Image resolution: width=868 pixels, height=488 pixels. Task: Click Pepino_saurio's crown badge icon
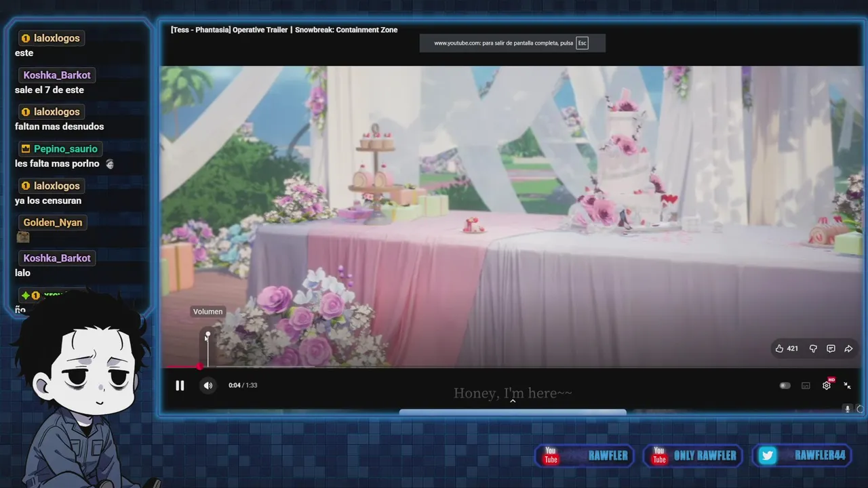click(x=26, y=149)
